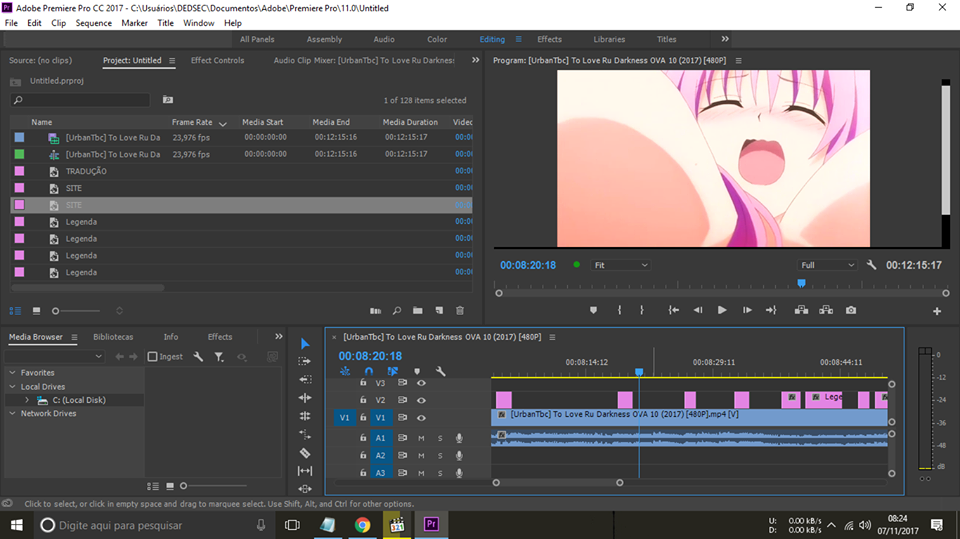Toggle track lock on V2
Viewport: 960px width, 539px height.
363,400
